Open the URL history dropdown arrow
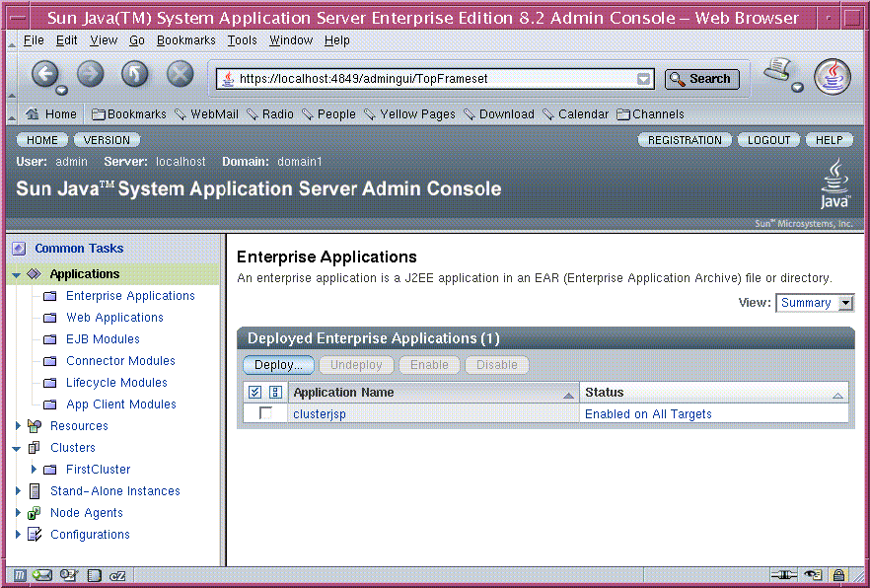 (x=643, y=79)
